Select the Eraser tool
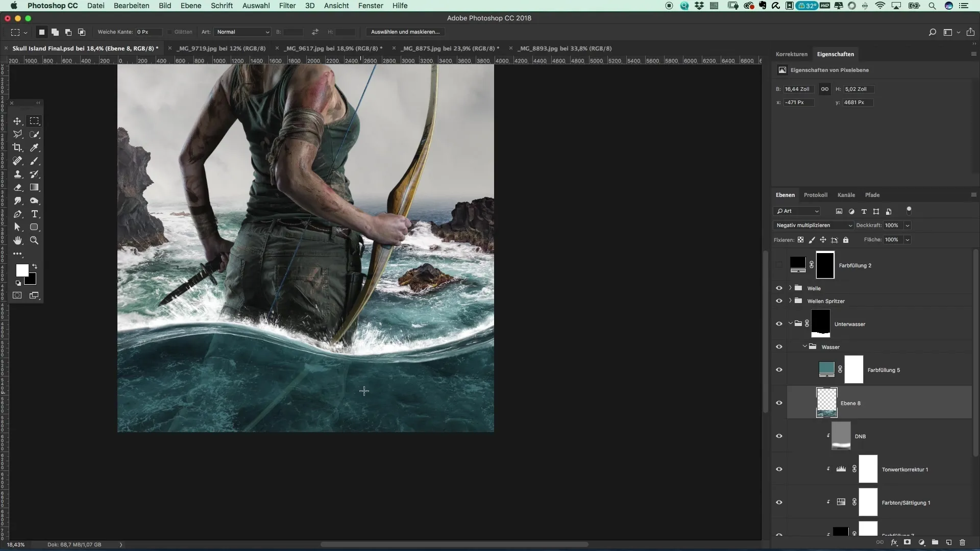This screenshot has height=551, width=980. [x=17, y=187]
